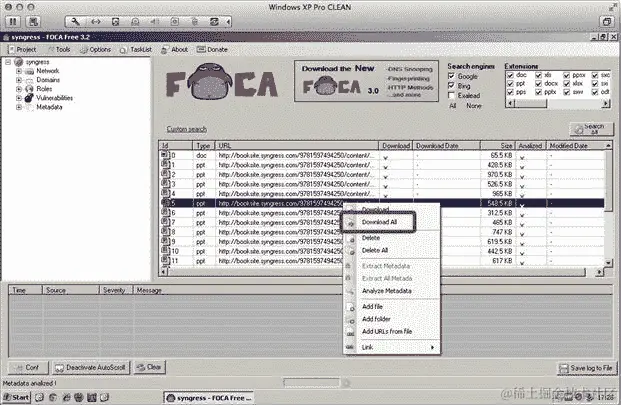Uncheck the Google search engine
Viewport: 621px width, 405px height.
(x=451, y=76)
